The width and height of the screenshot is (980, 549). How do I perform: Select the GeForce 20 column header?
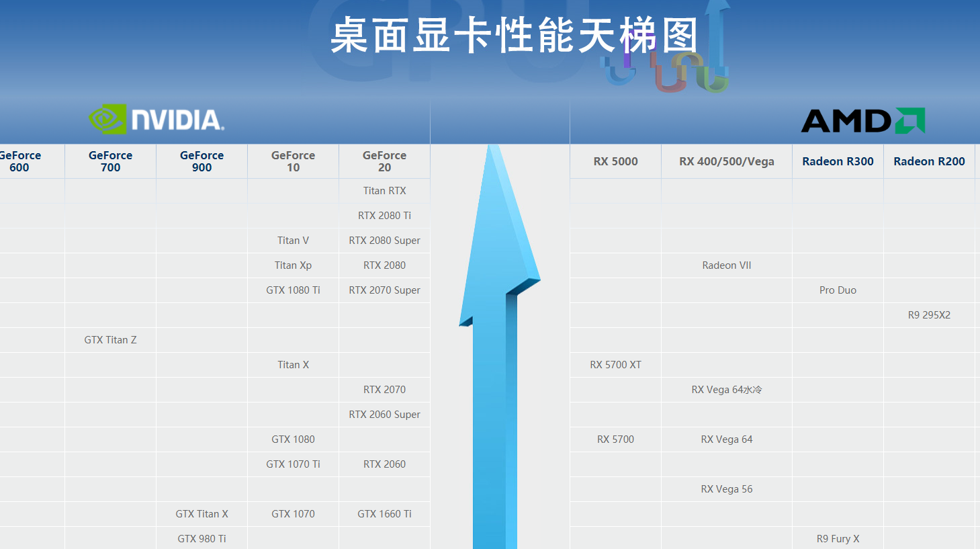(x=385, y=161)
